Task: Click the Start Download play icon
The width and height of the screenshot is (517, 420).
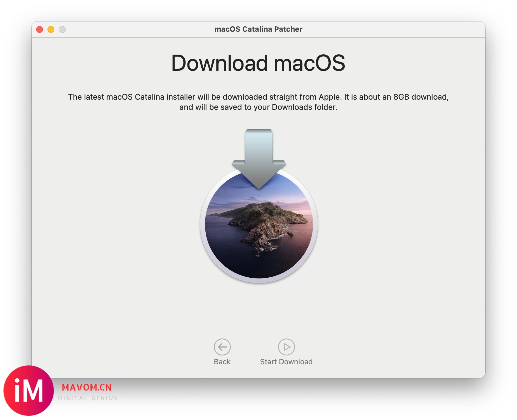Action: (286, 347)
